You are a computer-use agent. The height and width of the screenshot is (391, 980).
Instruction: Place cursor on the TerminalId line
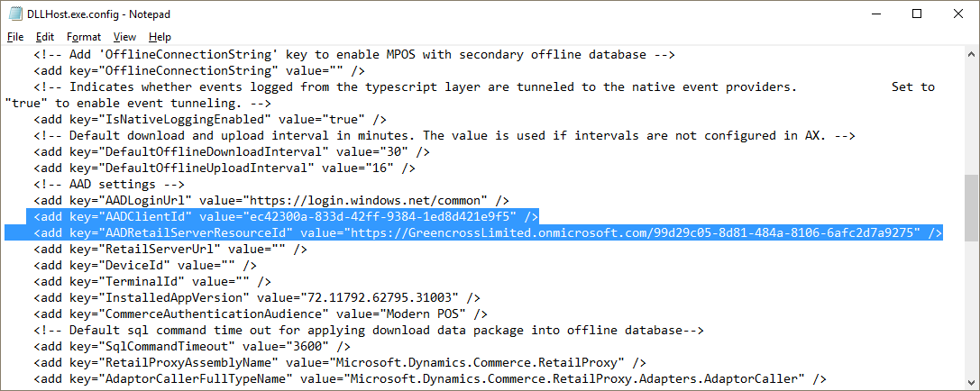click(152, 282)
